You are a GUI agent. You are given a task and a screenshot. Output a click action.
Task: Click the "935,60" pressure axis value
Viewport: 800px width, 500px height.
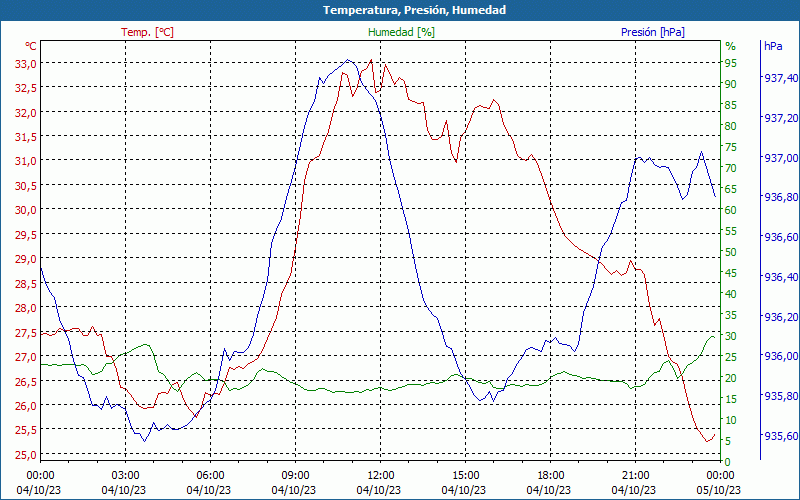click(780, 436)
